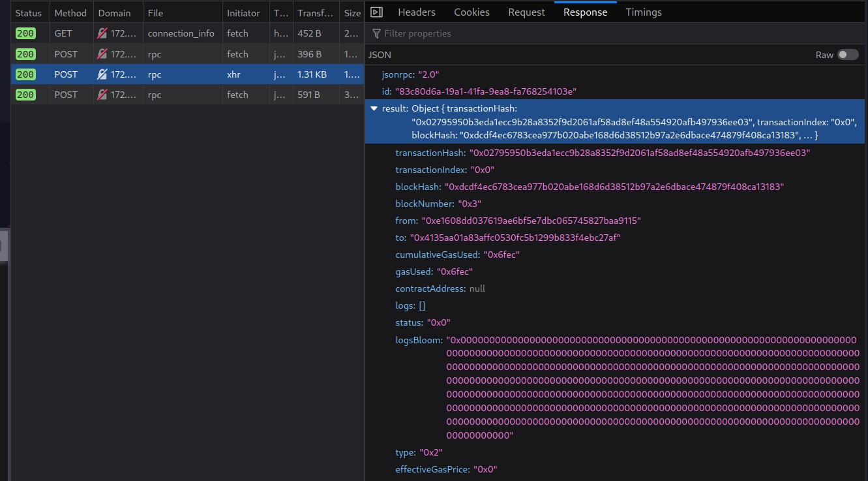This screenshot has height=481, width=868.
Task: Click the filter funnel icon in properties bar
Action: 376,33
